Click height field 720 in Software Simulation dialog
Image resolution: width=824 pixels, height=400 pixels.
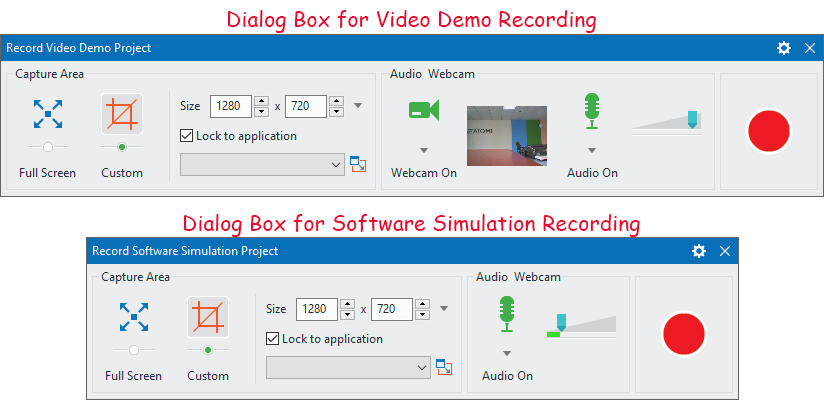tap(392, 309)
